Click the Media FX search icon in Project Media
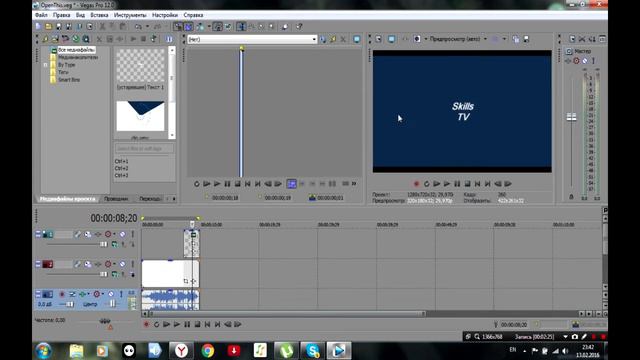This screenshot has height=360, width=640. tap(86, 39)
